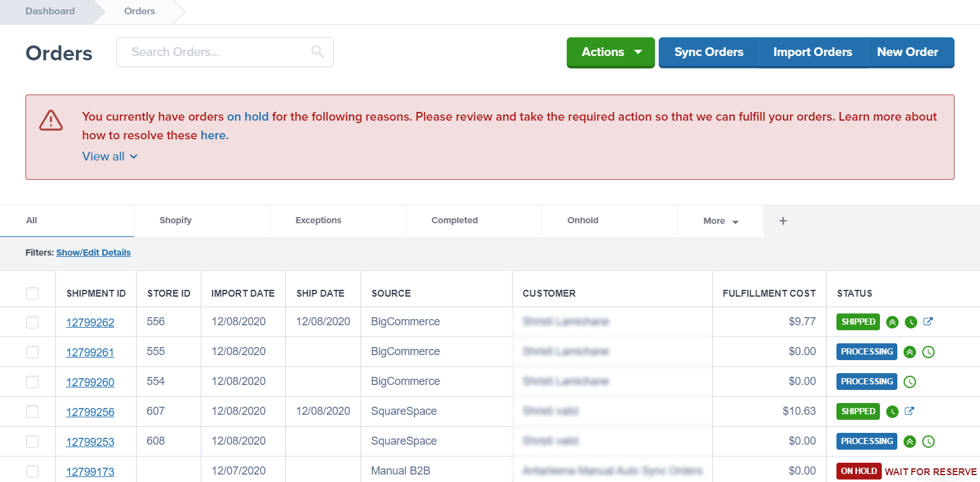
Task: Open the Onhold tab
Action: [582, 220]
